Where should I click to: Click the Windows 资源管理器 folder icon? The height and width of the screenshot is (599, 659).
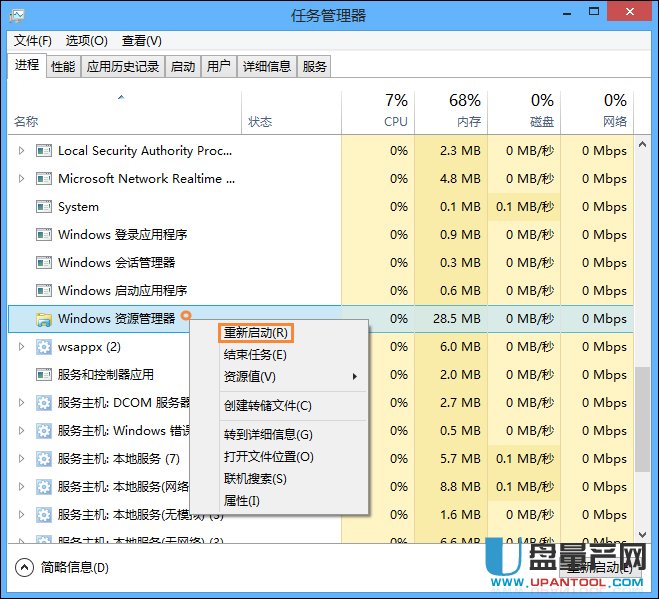tap(44, 319)
